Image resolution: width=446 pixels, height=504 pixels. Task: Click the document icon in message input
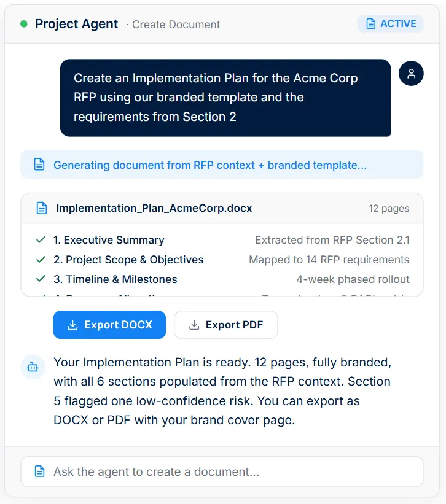click(39, 471)
